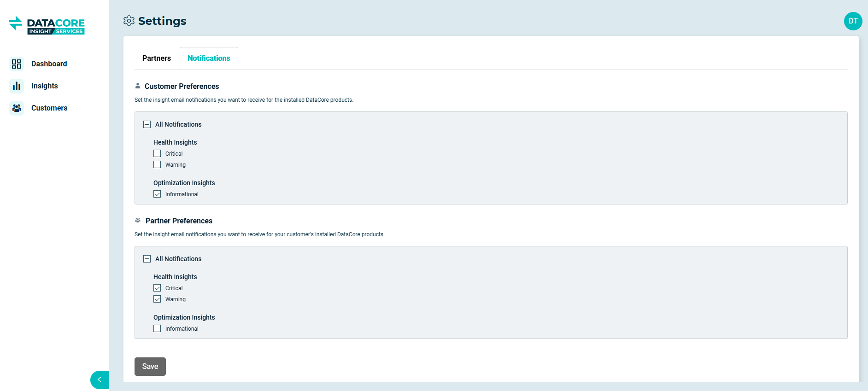Click the Customers people icon in sidebar
Viewport: 868px width, 391px height.
(17, 108)
